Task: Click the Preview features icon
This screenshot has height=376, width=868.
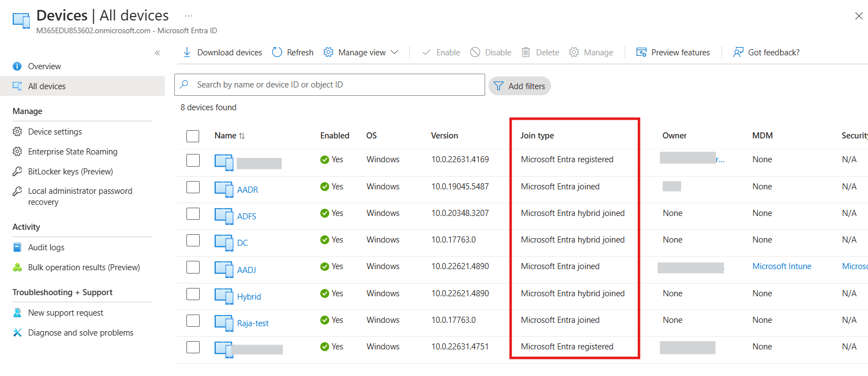Action: (642, 52)
